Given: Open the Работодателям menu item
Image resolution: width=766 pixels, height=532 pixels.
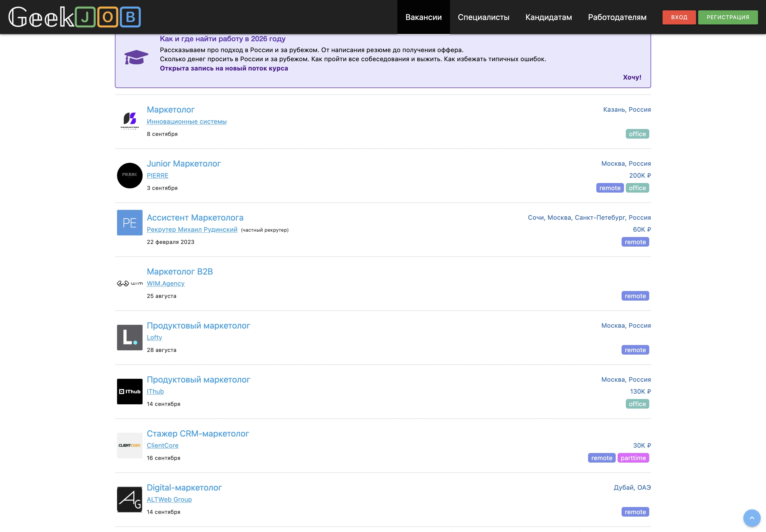Looking at the screenshot, I should 617,17.
